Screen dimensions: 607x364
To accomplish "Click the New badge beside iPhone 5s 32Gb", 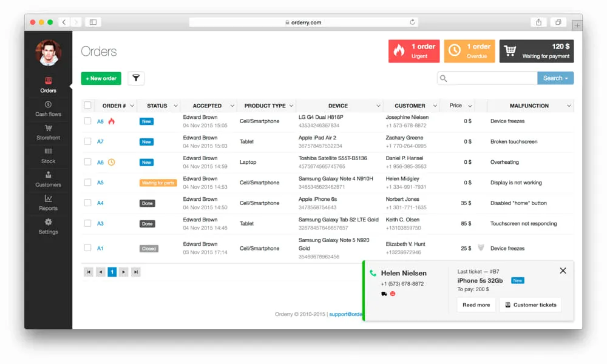I will 518,280.
